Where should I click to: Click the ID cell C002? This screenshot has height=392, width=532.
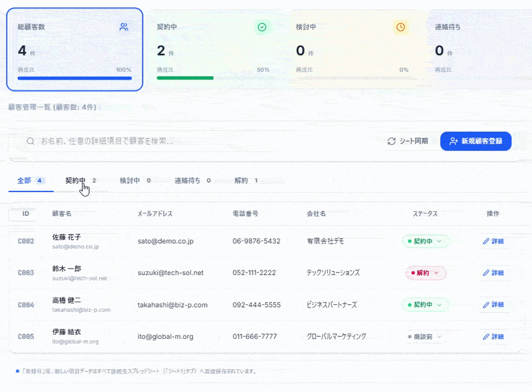point(26,241)
